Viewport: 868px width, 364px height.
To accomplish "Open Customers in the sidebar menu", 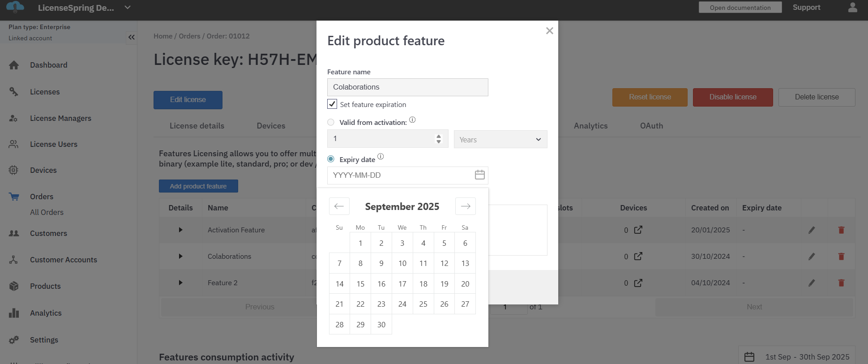I will 48,233.
